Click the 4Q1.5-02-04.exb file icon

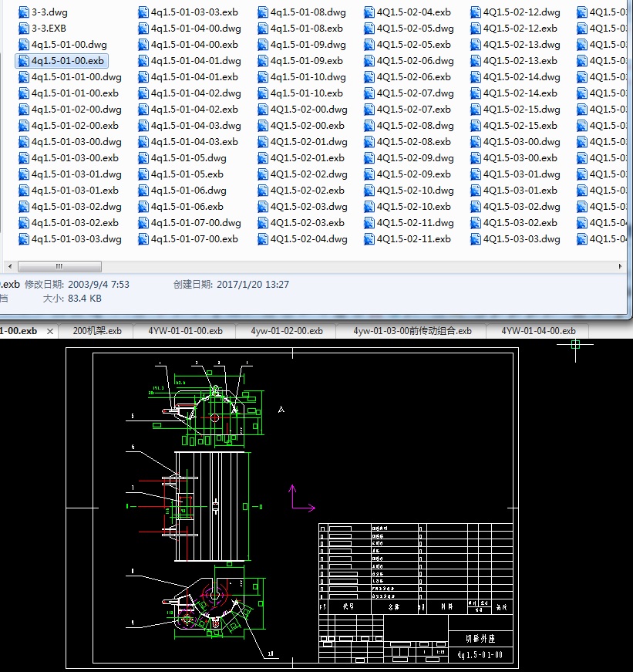tap(368, 12)
